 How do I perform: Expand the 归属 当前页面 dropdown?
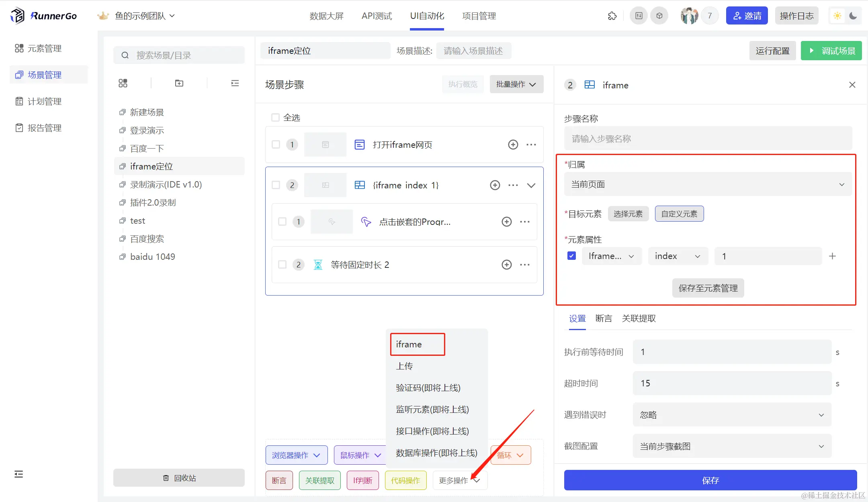point(707,184)
